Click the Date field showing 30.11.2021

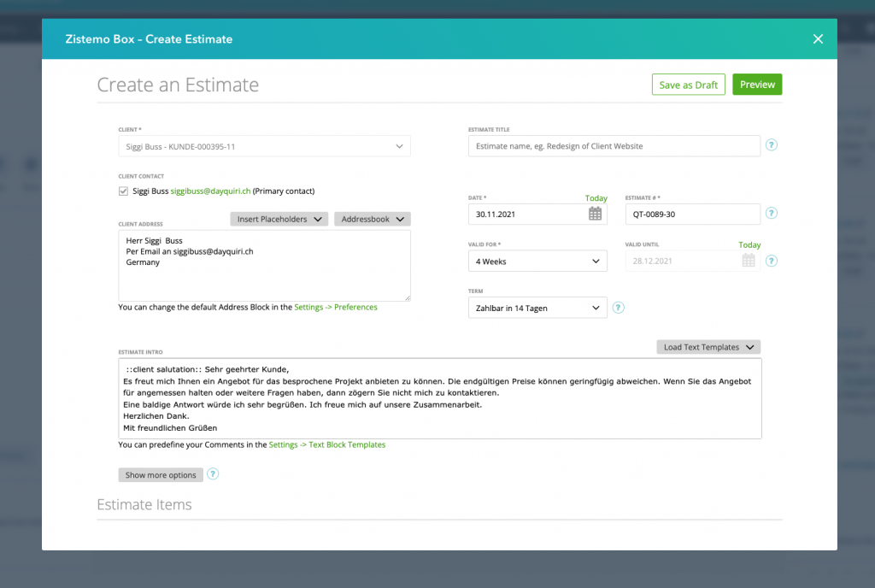click(537, 215)
